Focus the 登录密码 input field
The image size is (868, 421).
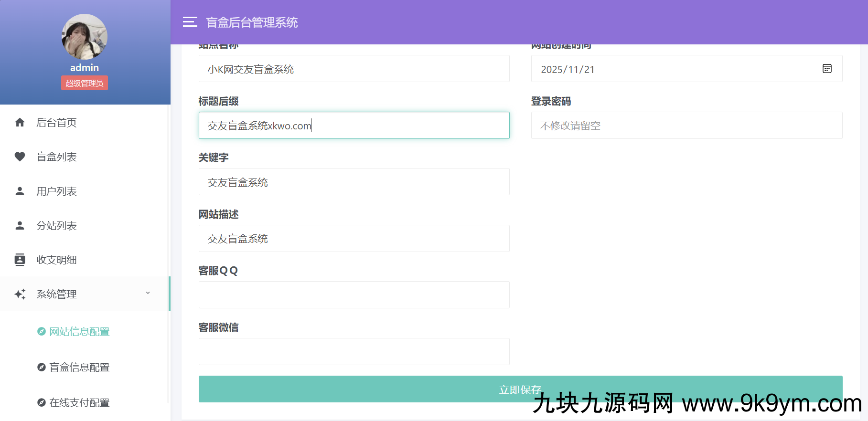coord(686,126)
